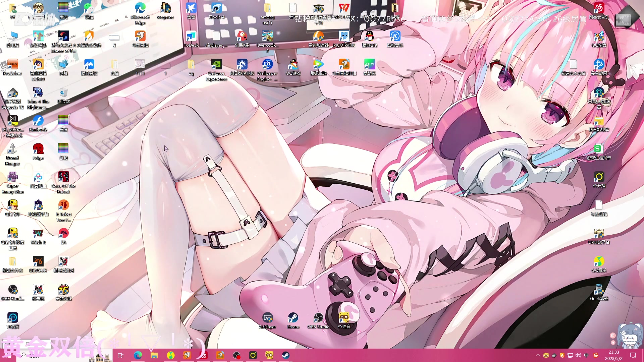
Task: Open the 雷神加速器 desktop icon
Action: (x=318, y=39)
